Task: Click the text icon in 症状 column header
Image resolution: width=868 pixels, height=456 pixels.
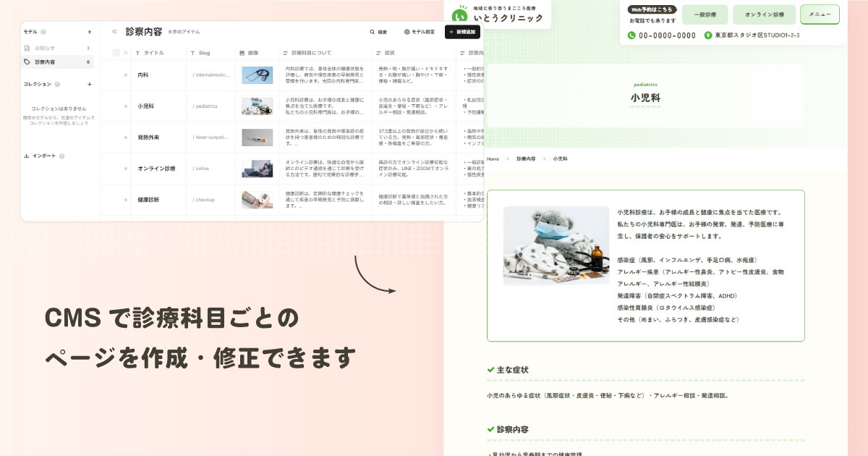Action: point(380,53)
